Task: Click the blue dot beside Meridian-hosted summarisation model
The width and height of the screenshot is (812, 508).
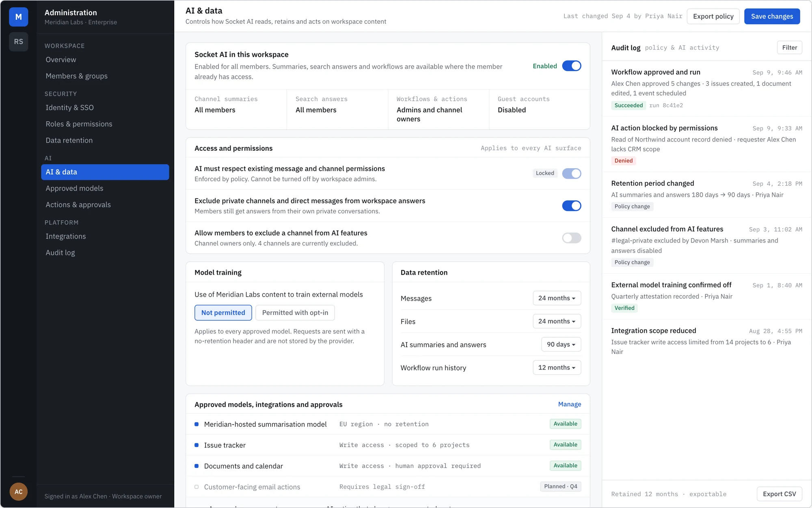Action: coord(197,424)
